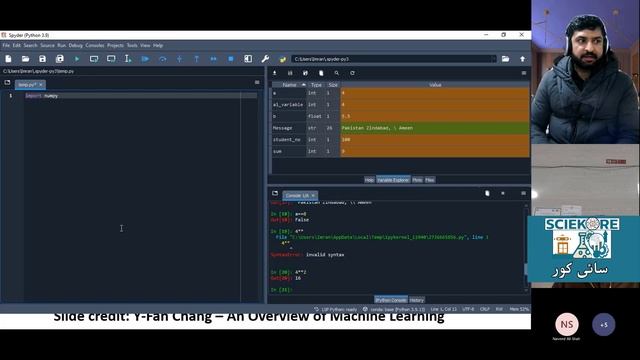Viewport: 640px width, 360px height.
Task: Select student_no variable row
Action: [401, 140]
